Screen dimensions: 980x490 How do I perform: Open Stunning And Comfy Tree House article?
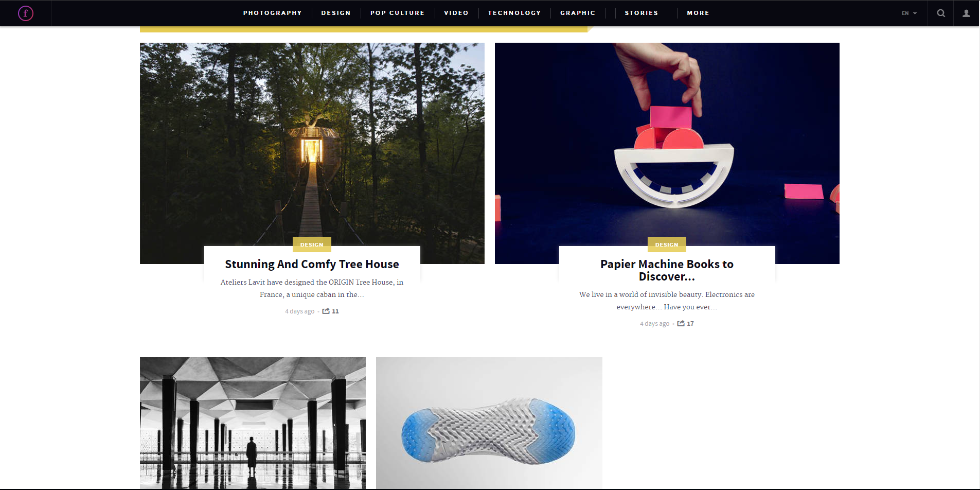pos(312,264)
